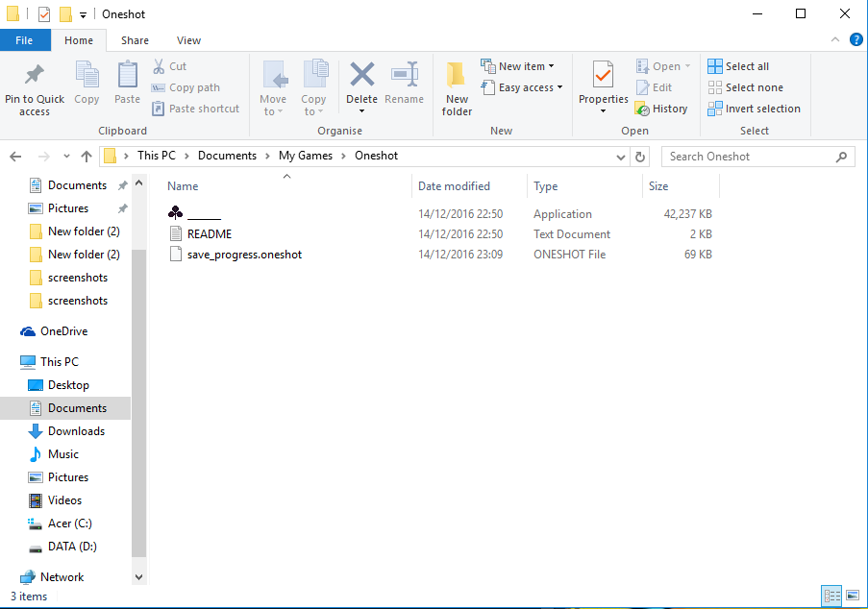Switch to the View tab
Screen dimensions: 868x609
tap(188, 40)
